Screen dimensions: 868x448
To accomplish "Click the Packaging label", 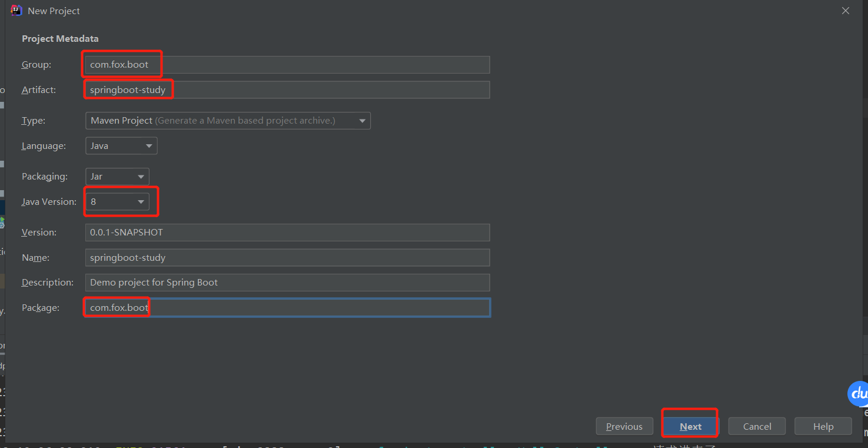I will point(45,177).
